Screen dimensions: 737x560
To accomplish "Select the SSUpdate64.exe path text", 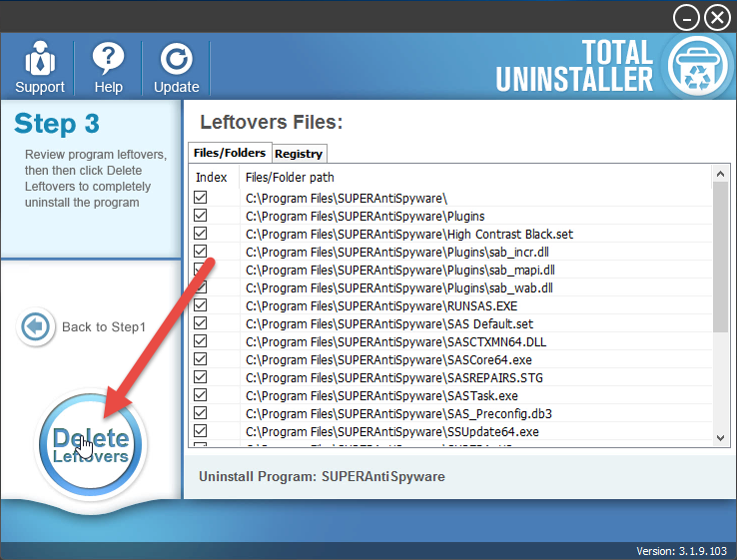I will (392, 432).
